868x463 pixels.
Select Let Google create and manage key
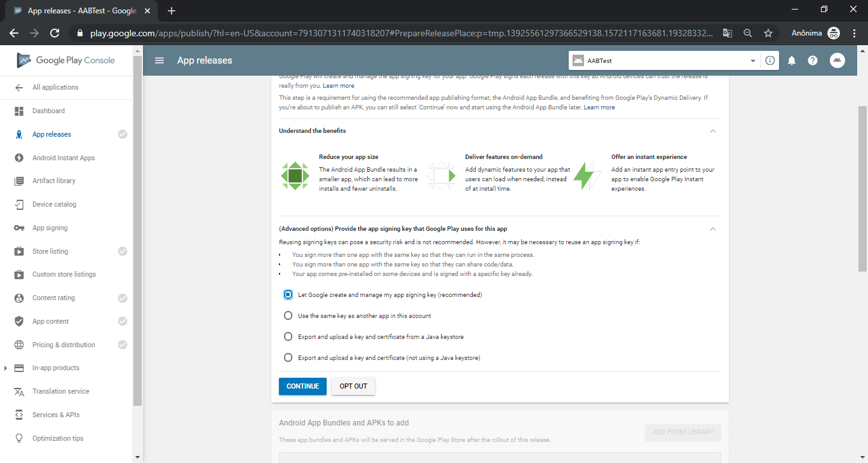288,295
